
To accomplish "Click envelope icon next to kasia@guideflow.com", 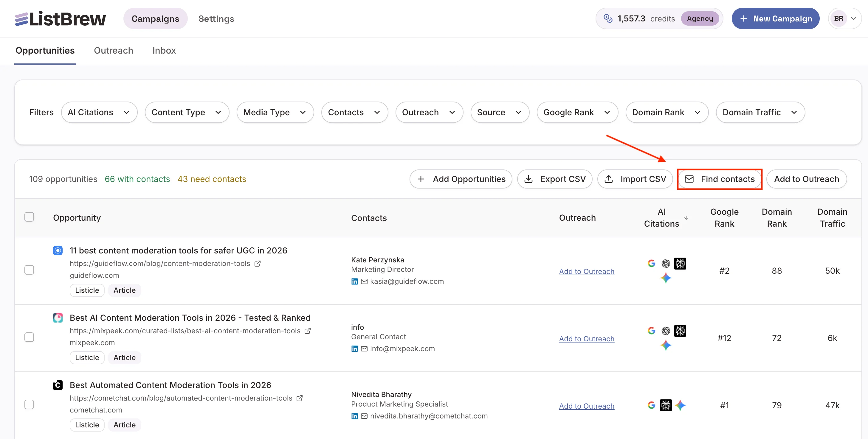I will [364, 281].
